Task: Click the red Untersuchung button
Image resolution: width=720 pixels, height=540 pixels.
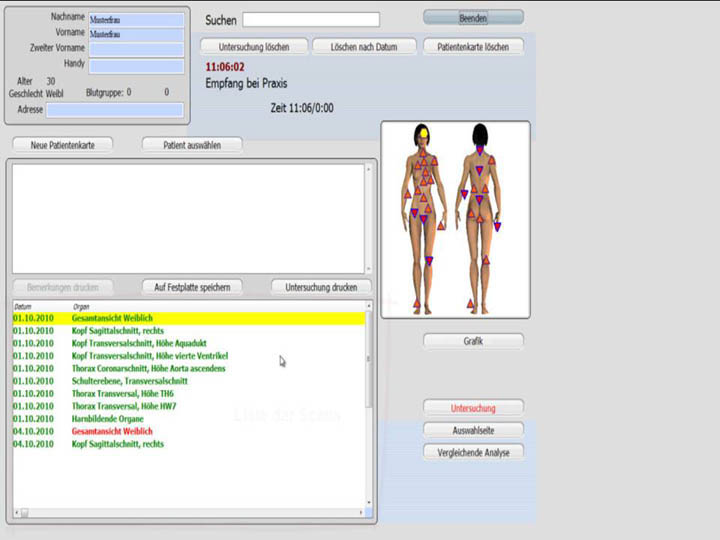Action: point(473,408)
